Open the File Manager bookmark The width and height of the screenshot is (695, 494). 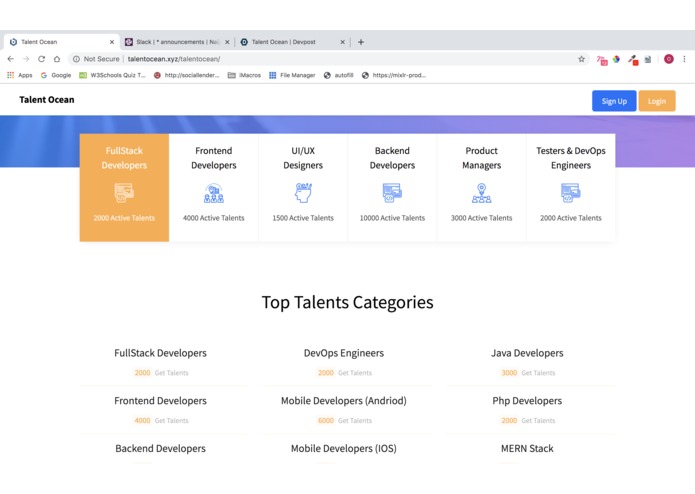tap(292, 75)
